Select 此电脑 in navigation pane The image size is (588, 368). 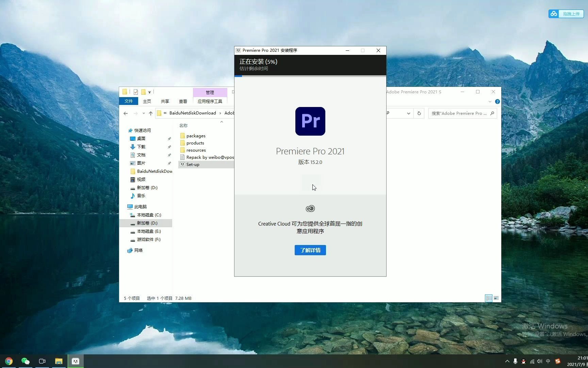coord(140,207)
